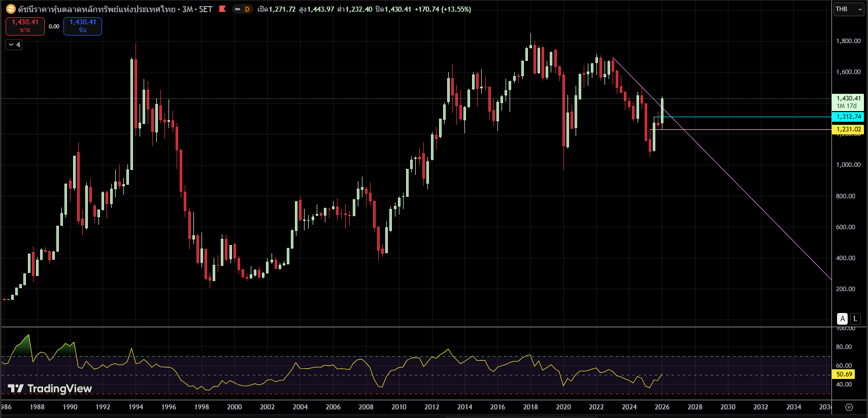The height and width of the screenshot is (418, 868).
Task: Click the orange SET symbol logo icon
Action: (11, 9)
